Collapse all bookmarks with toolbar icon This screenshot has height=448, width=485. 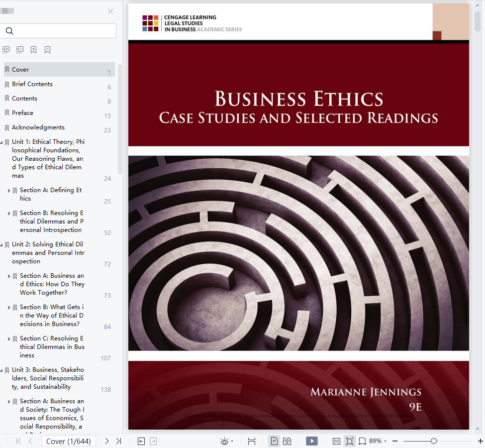(20, 50)
